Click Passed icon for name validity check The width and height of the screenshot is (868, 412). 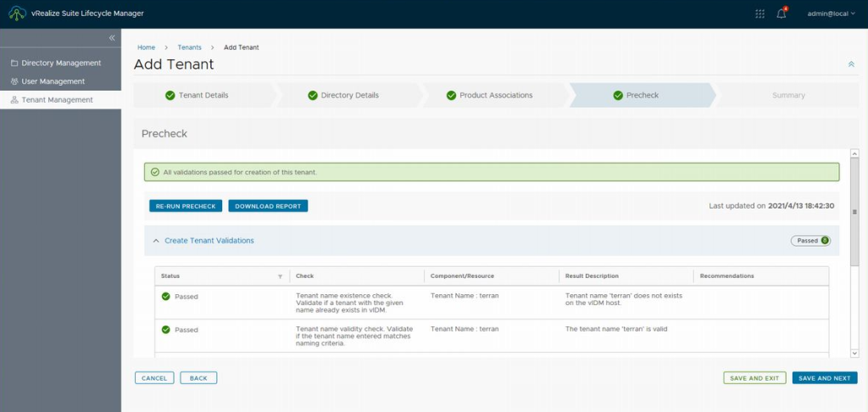[x=165, y=330]
